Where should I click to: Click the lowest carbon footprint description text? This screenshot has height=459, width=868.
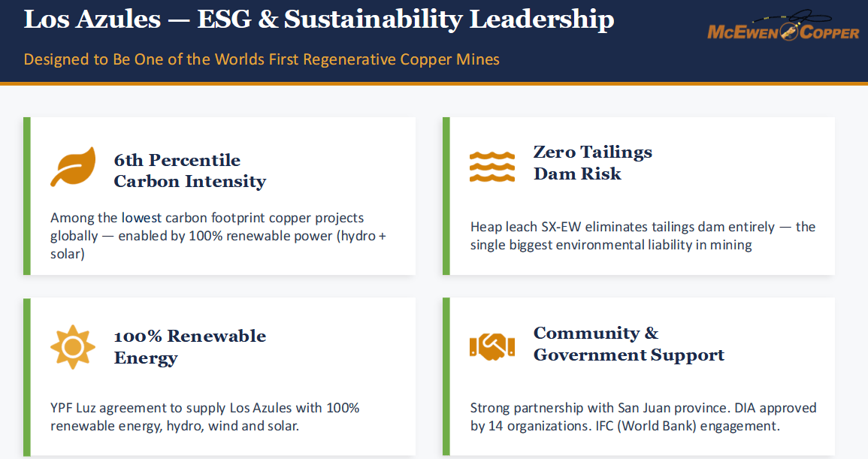point(218,236)
